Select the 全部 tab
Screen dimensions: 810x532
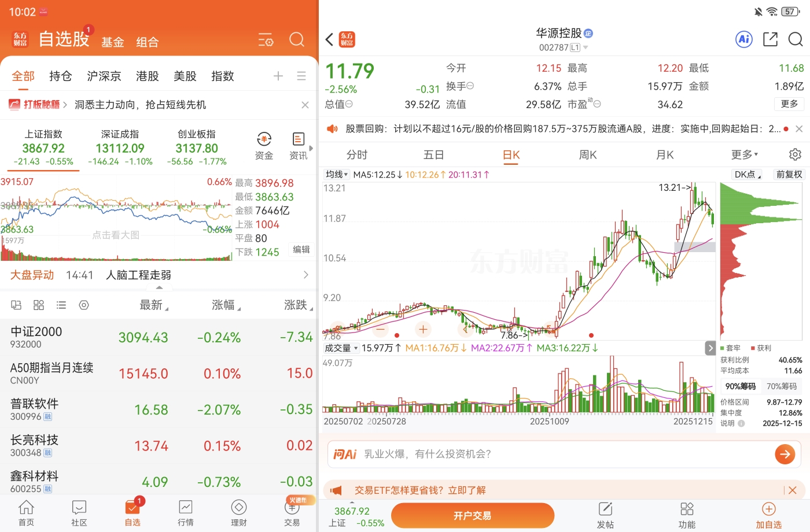point(23,76)
